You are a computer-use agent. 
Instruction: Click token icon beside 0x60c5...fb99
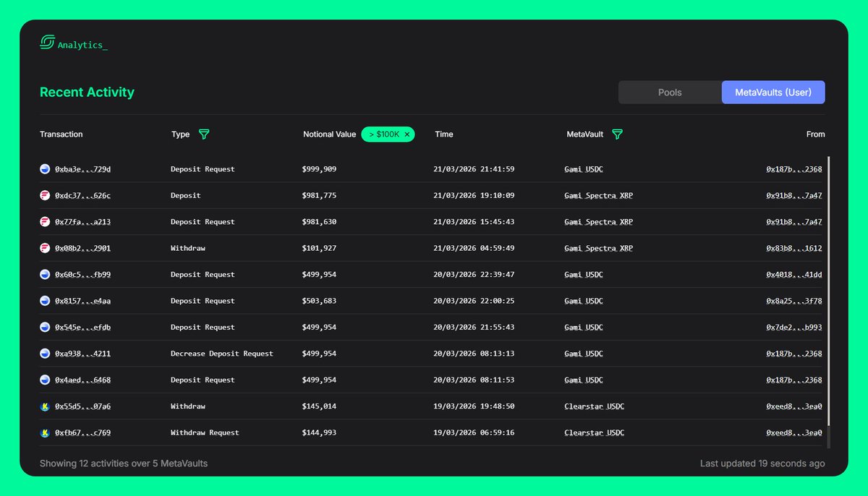45,275
